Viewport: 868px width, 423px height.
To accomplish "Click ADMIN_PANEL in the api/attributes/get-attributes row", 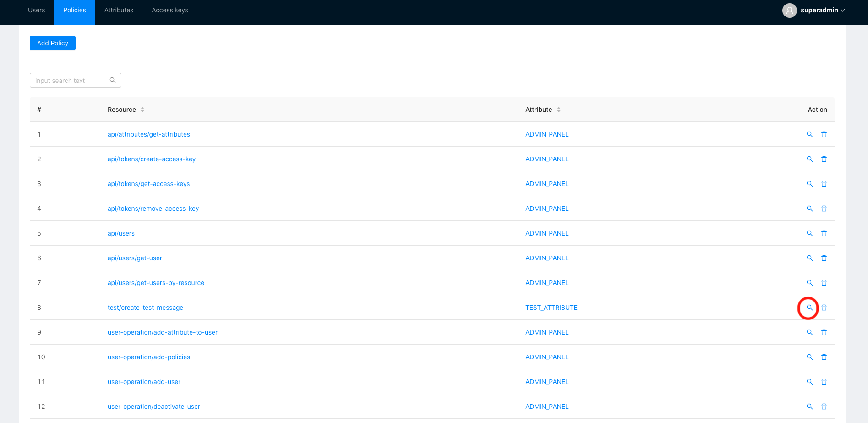I will [x=547, y=134].
